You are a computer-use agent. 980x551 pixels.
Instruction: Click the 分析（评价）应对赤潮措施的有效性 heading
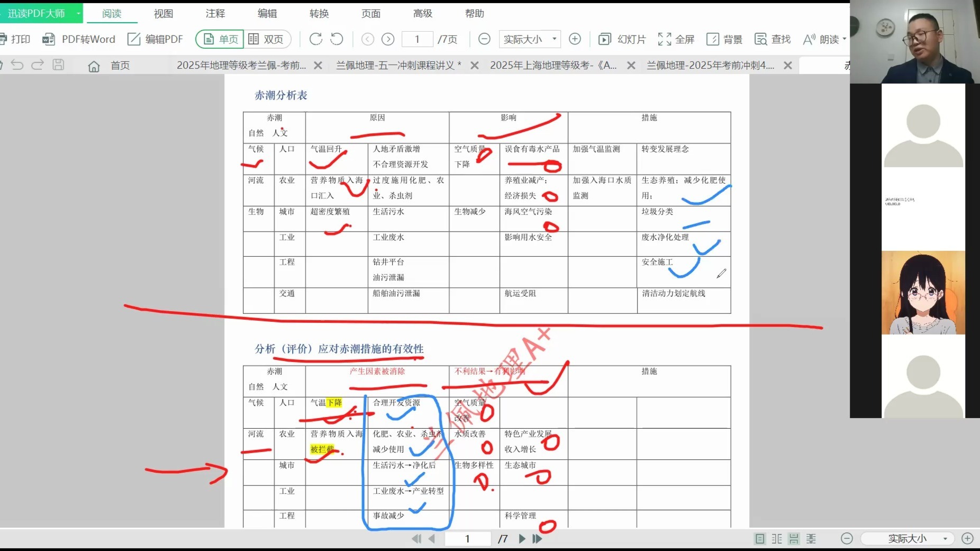point(339,349)
